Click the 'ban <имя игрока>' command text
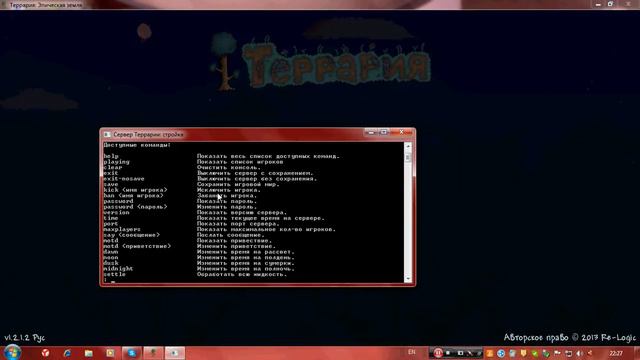Screen dimensions: 640x360 coord(133,196)
